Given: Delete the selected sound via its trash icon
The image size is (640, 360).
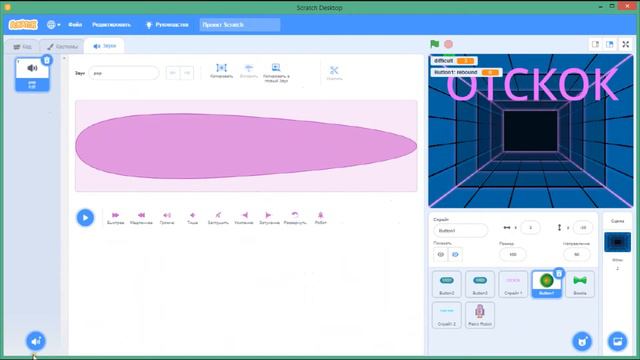Looking at the screenshot, I should 47,60.
